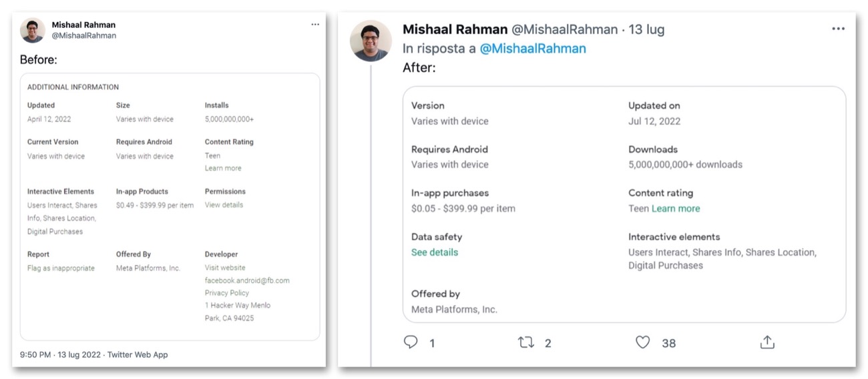The width and height of the screenshot is (868, 379).
Task: Click the Privacy Policy link
Action: click(x=226, y=293)
